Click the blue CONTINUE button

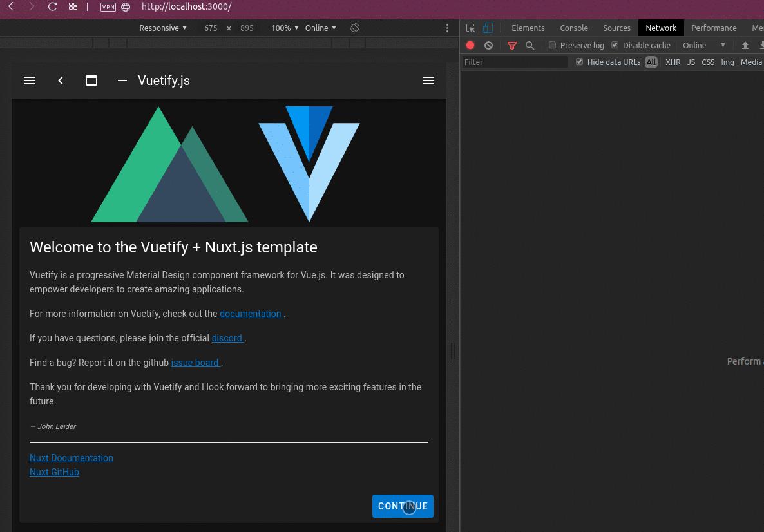403,506
